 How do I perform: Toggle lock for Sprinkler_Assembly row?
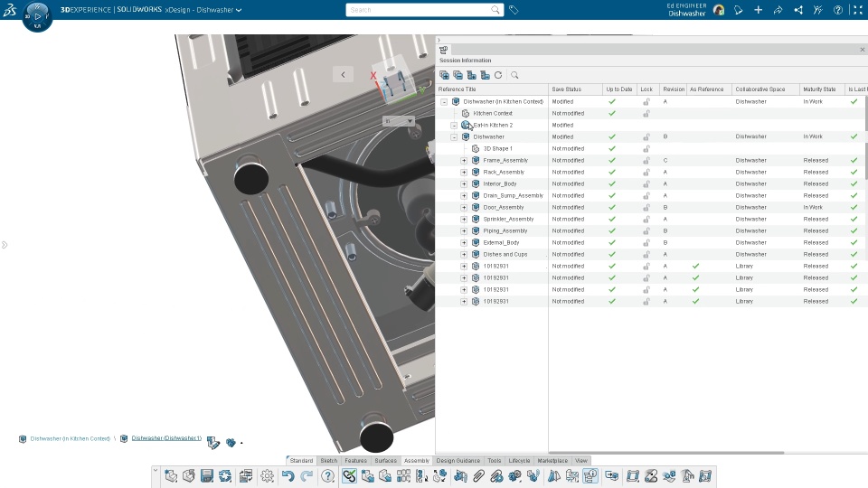[x=646, y=219]
